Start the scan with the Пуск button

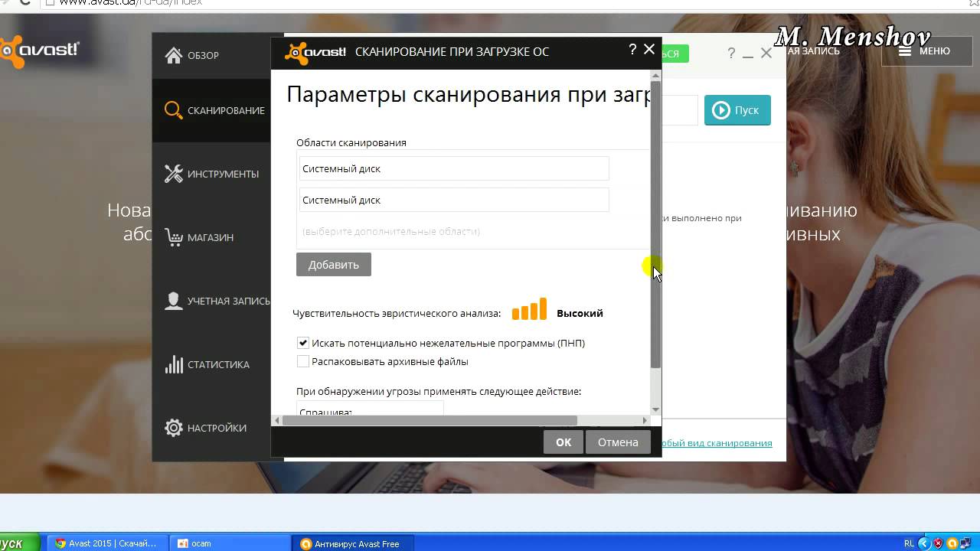[737, 110]
